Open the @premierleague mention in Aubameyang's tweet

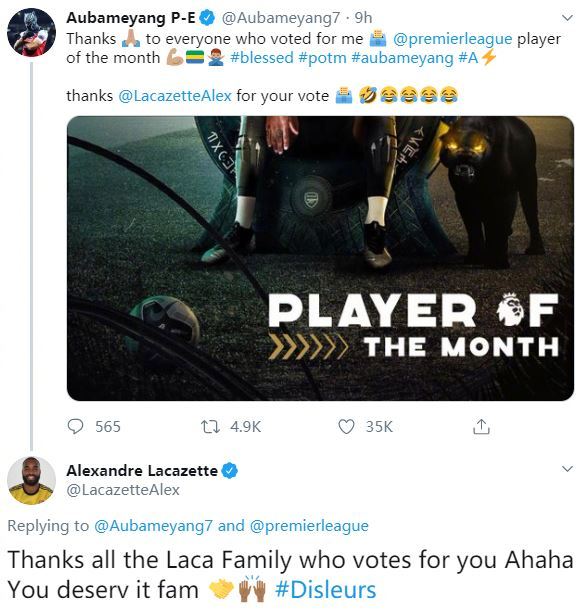click(x=452, y=38)
